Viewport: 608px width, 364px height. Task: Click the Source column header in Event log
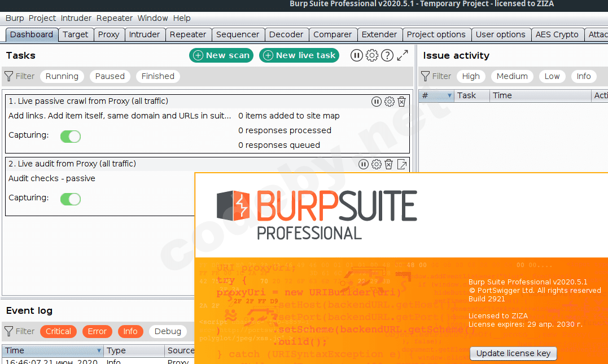point(180,351)
